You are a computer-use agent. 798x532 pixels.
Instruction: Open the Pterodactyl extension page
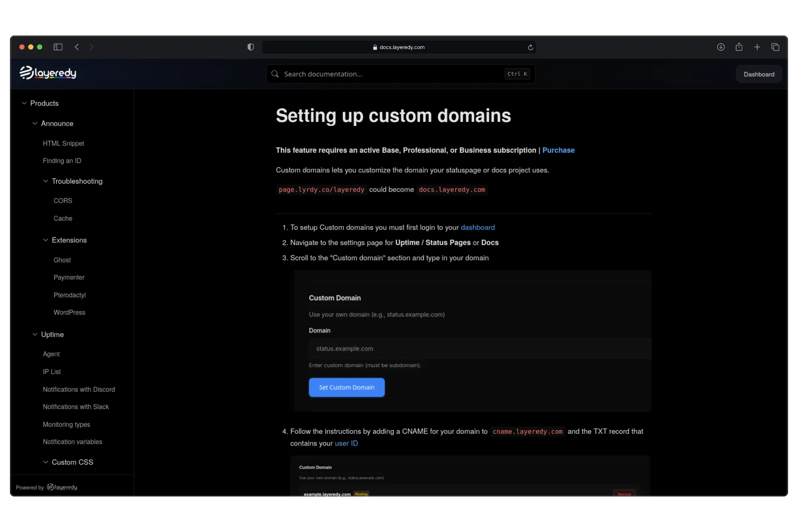70,295
